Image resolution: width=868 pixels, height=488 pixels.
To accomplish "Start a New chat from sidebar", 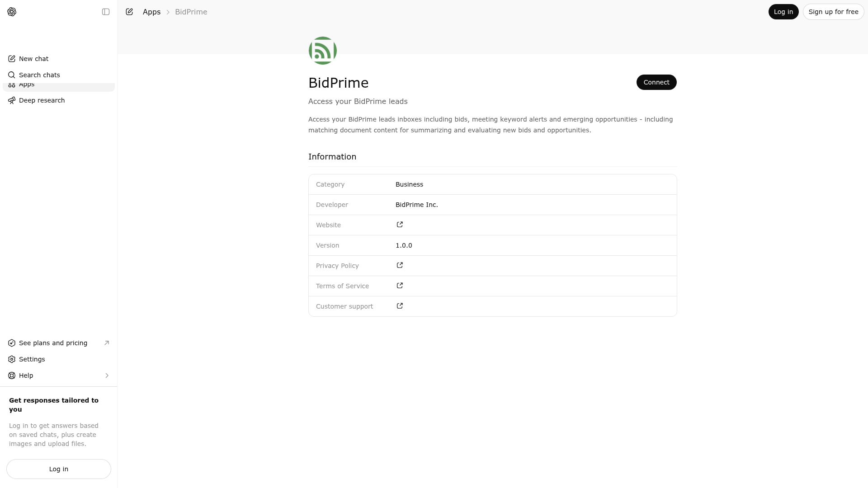I will (x=59, y=59).
